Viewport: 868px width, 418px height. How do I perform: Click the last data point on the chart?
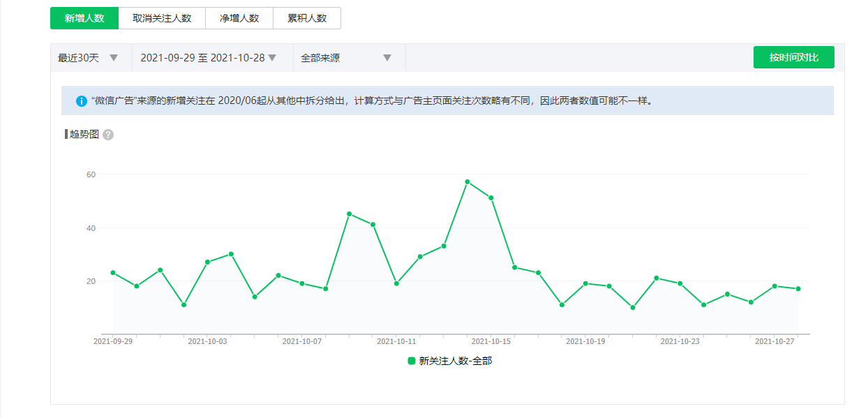click(798, 289)
